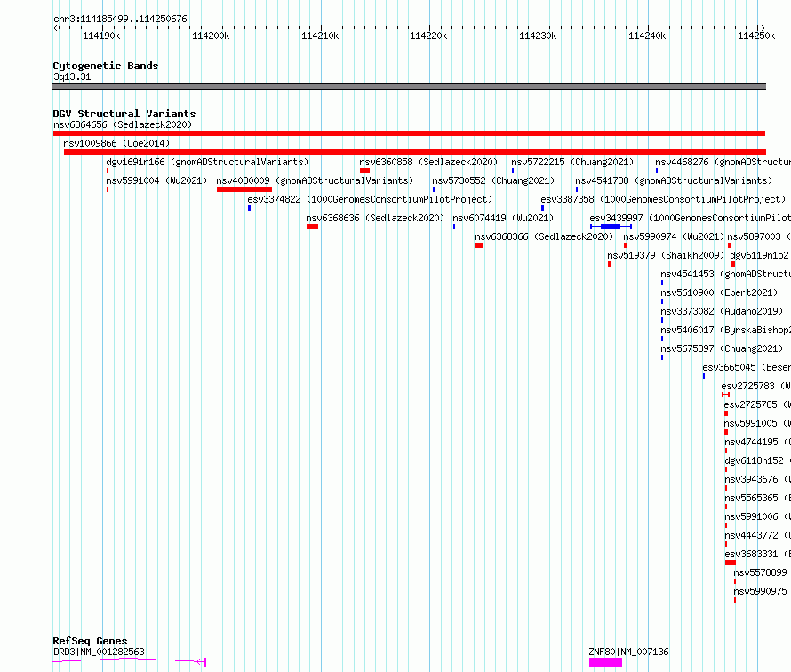
Task: Click the DRD3|NM_001282563 gene label
Action: 99,652
